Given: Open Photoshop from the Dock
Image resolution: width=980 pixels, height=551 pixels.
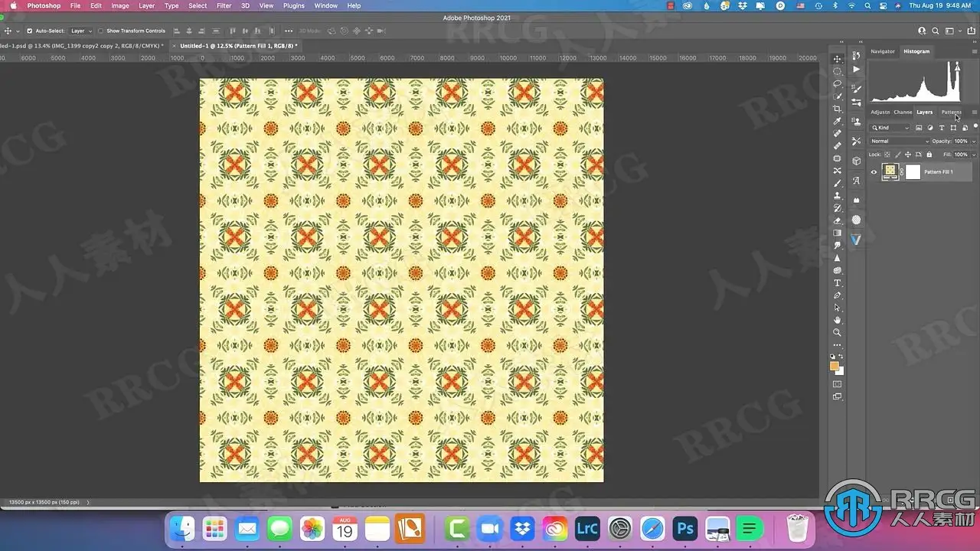Looking at the screenshot, I should pyautogui.click(x=685, y=528).
